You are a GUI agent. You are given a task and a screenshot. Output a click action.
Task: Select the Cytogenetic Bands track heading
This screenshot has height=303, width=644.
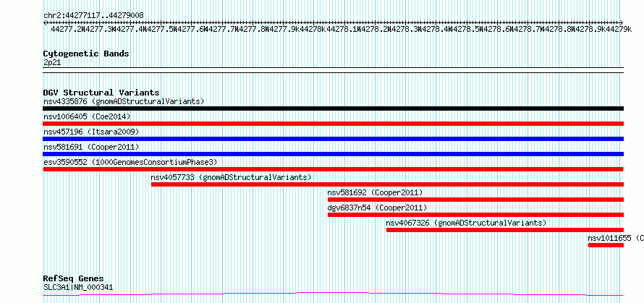(86, 54)
